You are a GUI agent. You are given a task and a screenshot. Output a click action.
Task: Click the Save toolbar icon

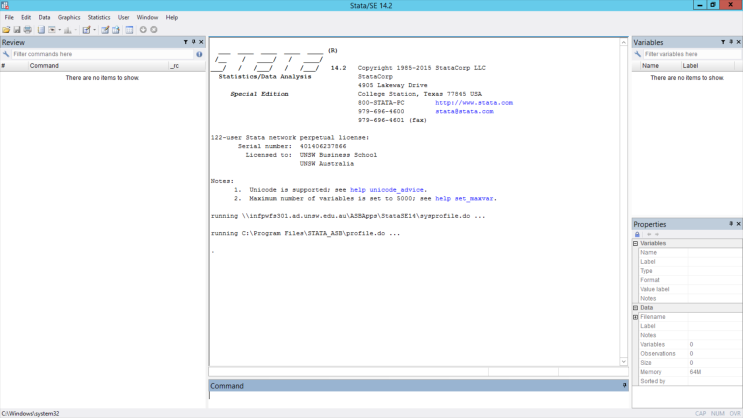pos(17,30)
